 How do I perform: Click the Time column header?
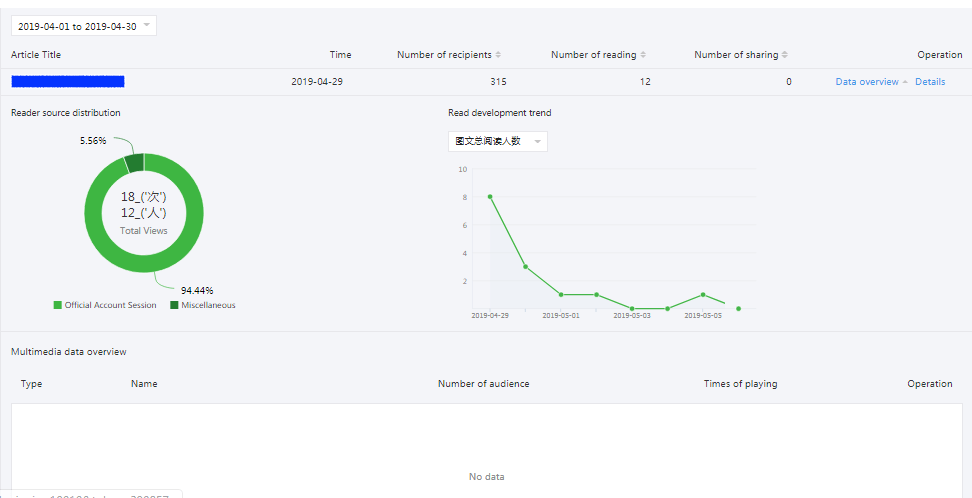point(340,55)
